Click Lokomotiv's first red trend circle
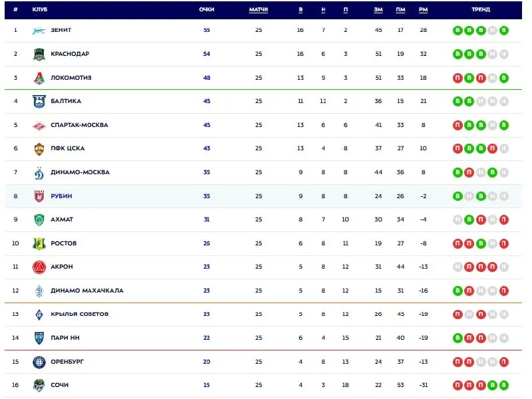Viewport: 532px width, 399px height. coord(458,78)
